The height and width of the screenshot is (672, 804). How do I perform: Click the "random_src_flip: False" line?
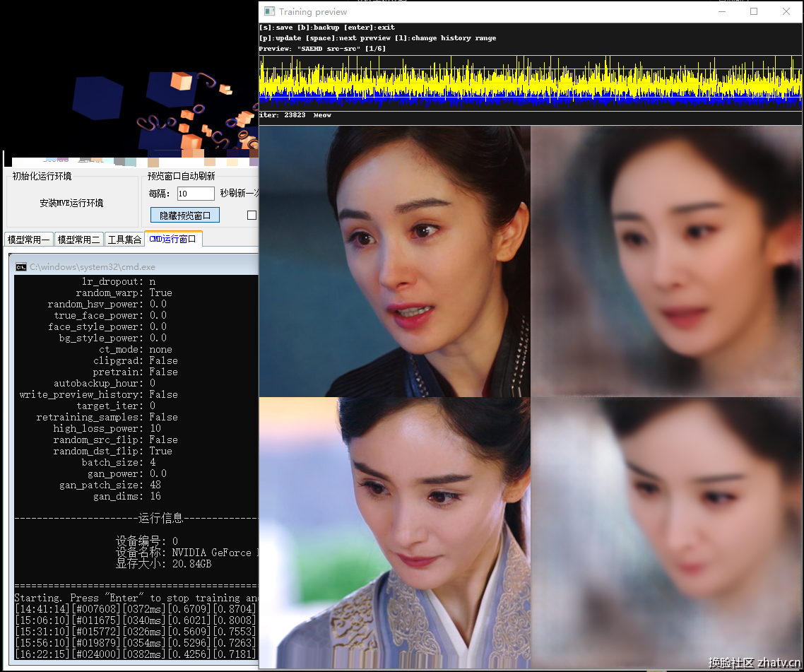tap(116, 440)
